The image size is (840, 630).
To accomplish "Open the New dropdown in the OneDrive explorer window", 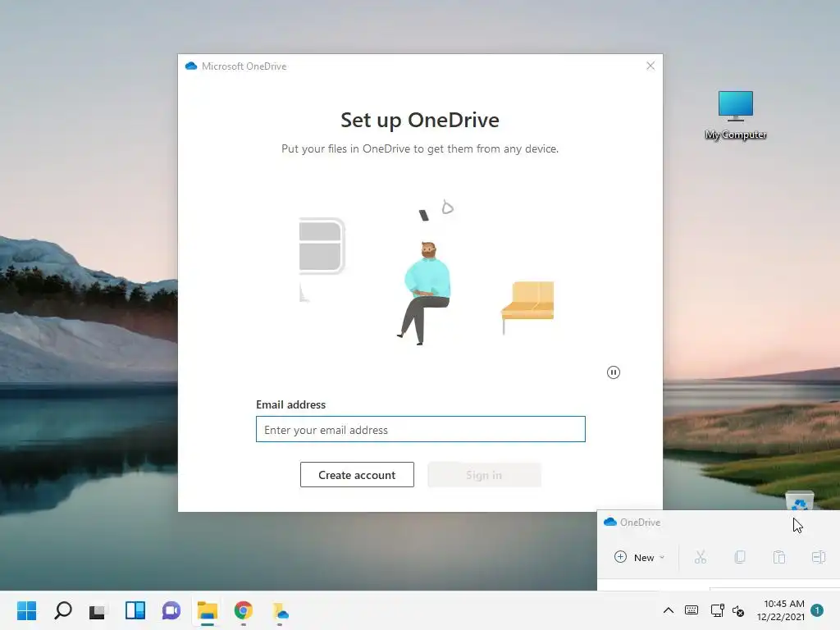I will point(639,557).
